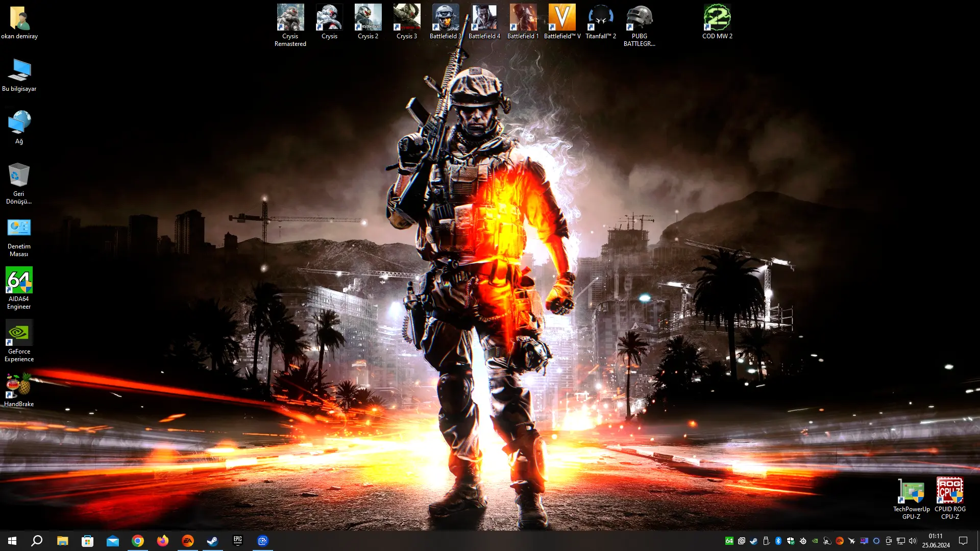Switch to Steam on the taskbar
Viewport: 980px width, 551px height.
coord(213,541)
